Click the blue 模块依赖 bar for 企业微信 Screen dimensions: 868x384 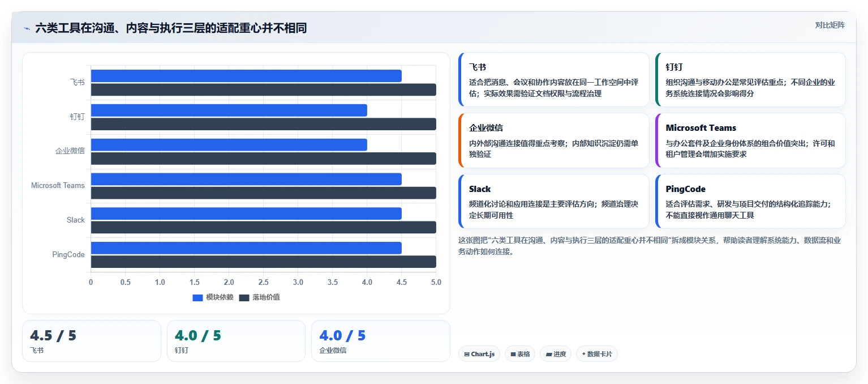click(229, 145)
